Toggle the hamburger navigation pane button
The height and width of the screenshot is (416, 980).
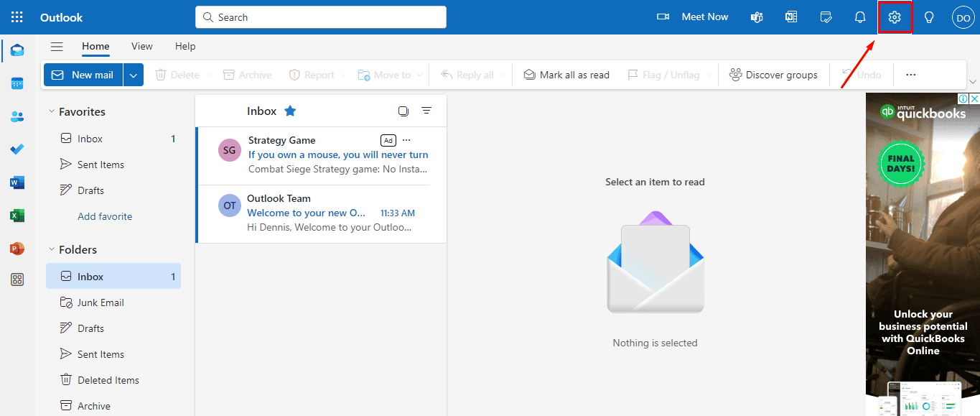57,47
